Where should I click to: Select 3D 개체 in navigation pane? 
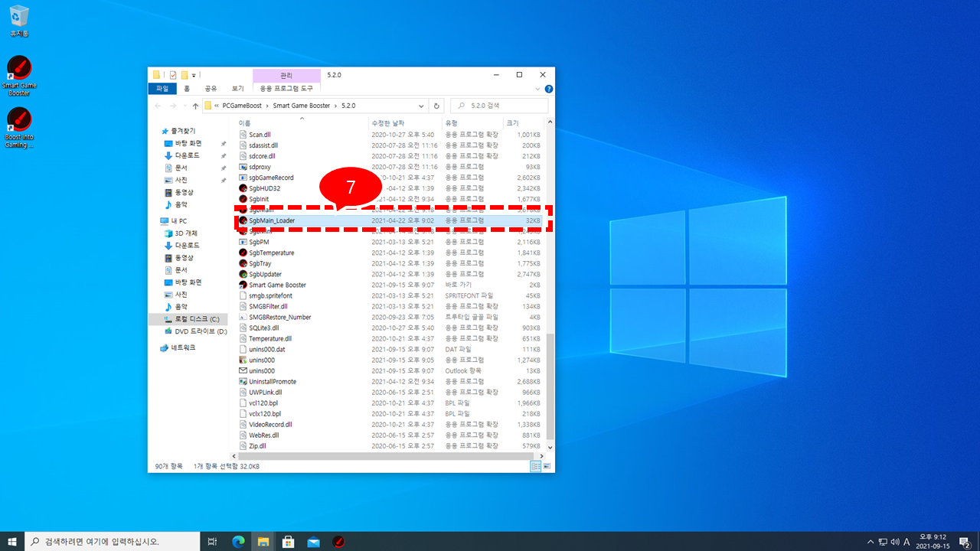tap(181, 233)
